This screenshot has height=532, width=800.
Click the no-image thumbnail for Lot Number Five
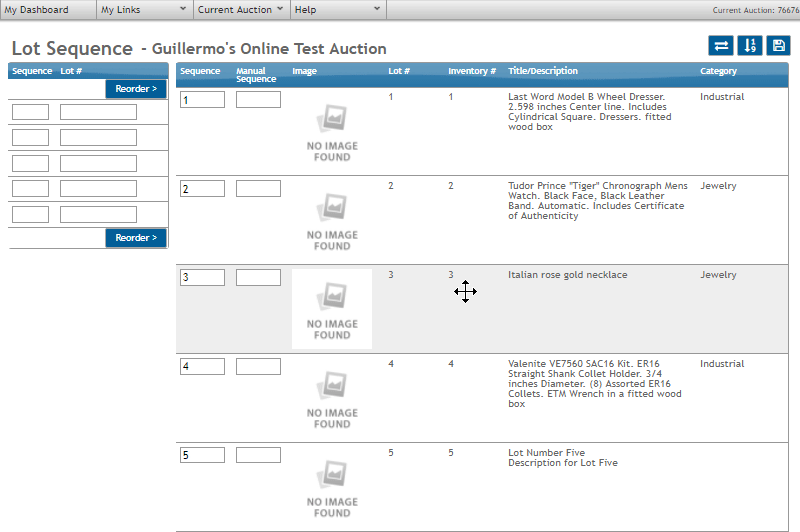pyautogui.click(x=332, y=487)
